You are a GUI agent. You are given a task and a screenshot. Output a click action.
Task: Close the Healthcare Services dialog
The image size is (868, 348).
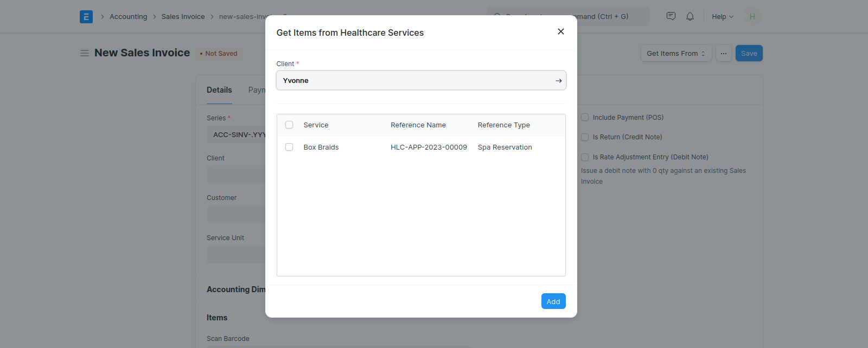click(561, 31)
